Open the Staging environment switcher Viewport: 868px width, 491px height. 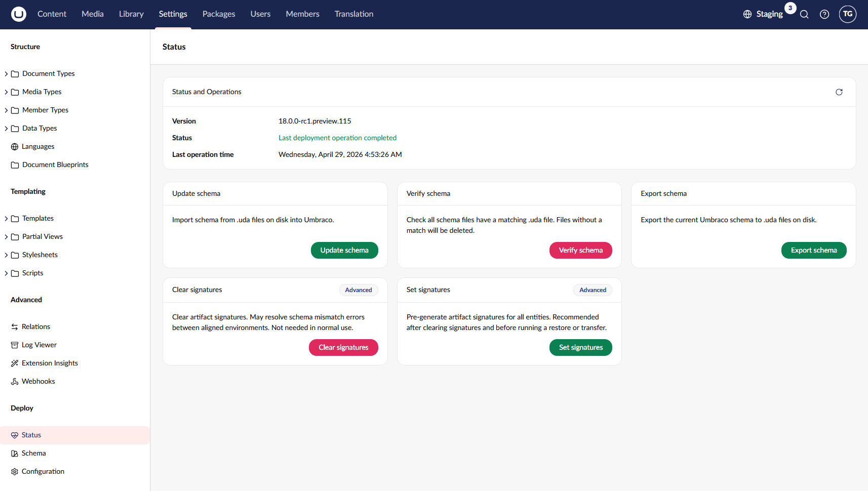point(763,14)
